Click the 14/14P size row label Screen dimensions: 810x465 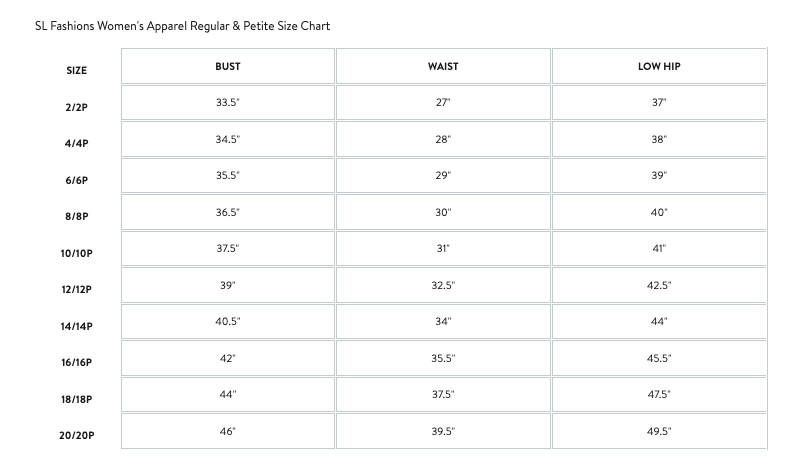click(x=77, y=326)
